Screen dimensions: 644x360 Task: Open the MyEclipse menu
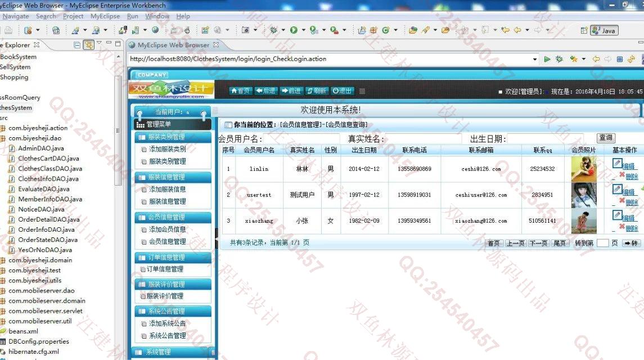pos(105,16)
